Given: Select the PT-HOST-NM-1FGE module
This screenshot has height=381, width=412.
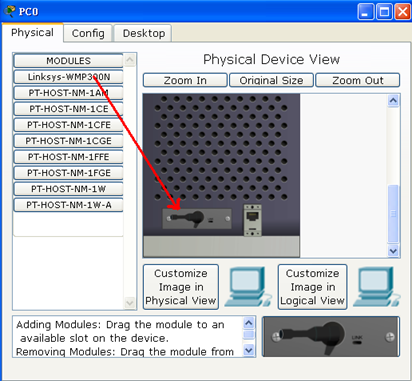Looking at the screenshot, I should [68, 173].
